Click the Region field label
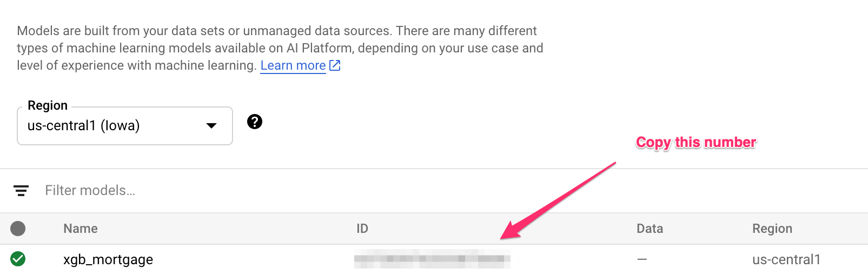This screenshot has width=868, height=275. [48, 105]
